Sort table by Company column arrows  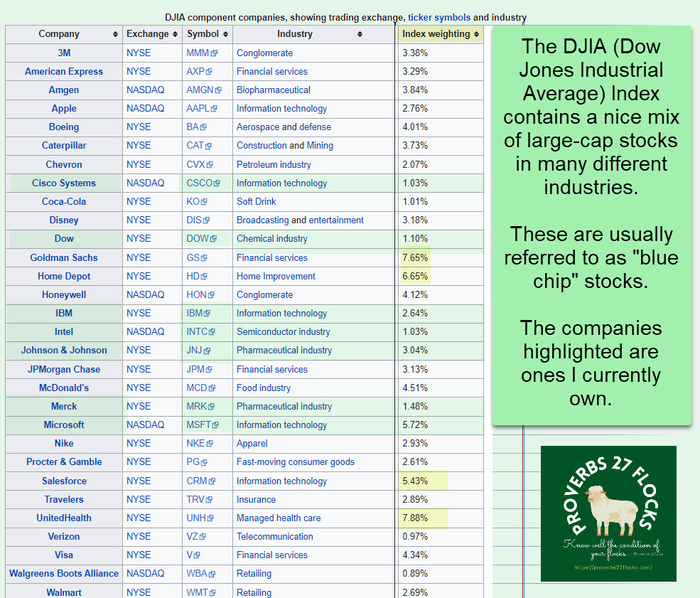click(115, 34)
